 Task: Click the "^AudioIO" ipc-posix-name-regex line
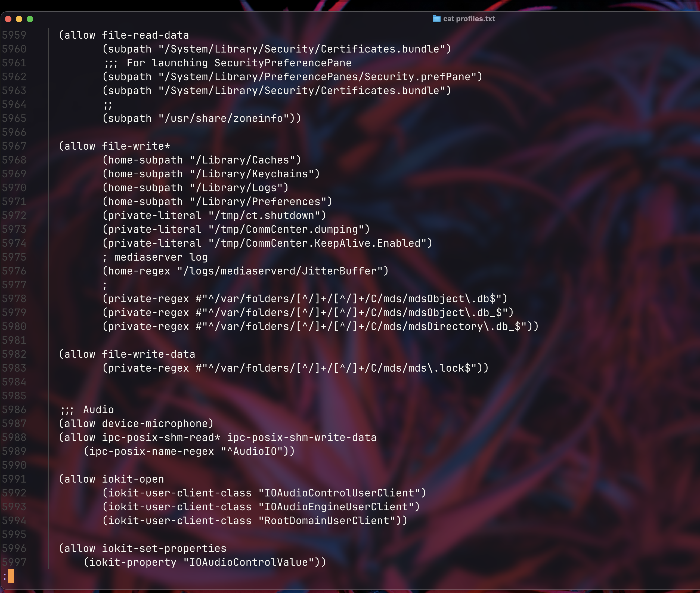tap(189, 451)
